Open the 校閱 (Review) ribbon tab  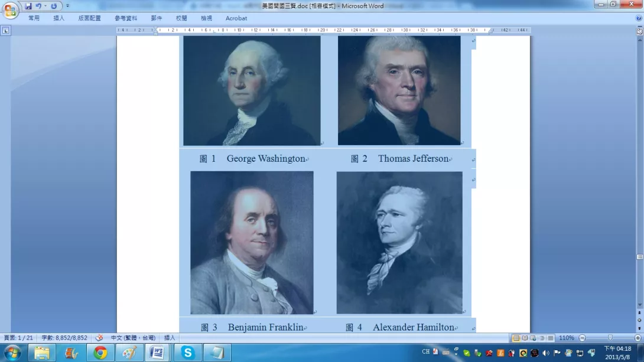(x=181, y=18)
